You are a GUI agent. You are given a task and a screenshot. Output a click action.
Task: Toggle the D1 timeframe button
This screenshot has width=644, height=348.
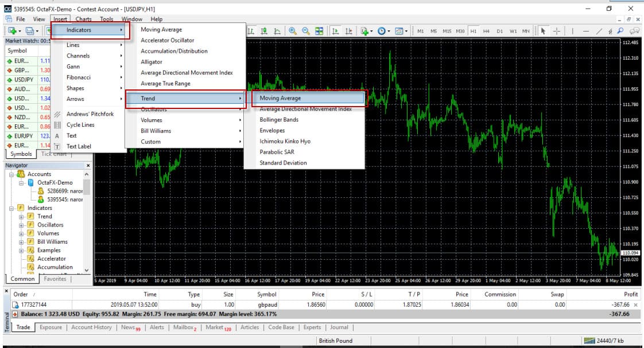[499, 31]
